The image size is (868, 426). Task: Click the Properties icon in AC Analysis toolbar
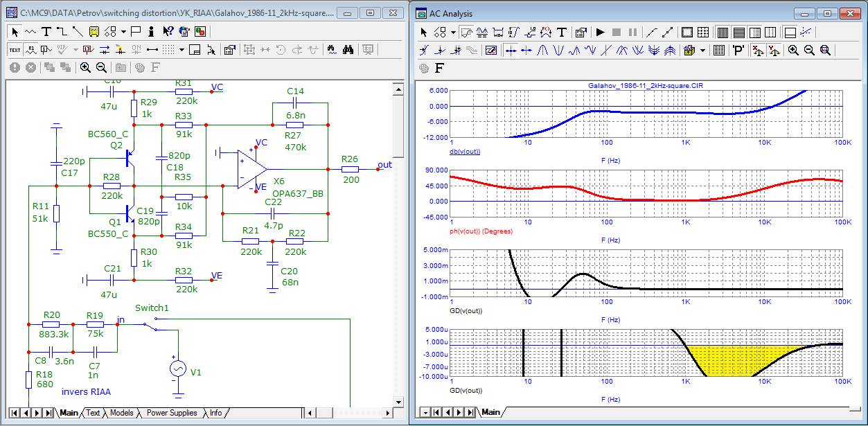(581, 32)
